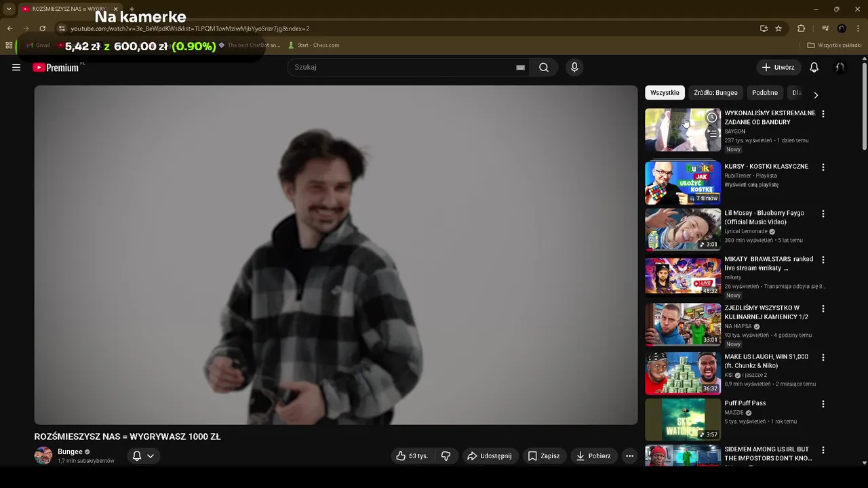Viewport: 868px width, 488px height.
Task: Click the address bar URL
Action: point(190,28)
